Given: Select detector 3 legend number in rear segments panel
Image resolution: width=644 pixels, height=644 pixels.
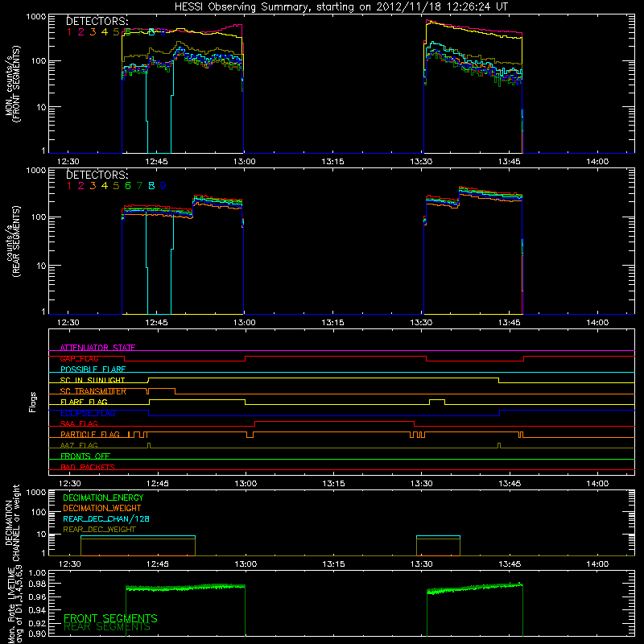Looking at the screenshot, I should (x=93, y=186).
